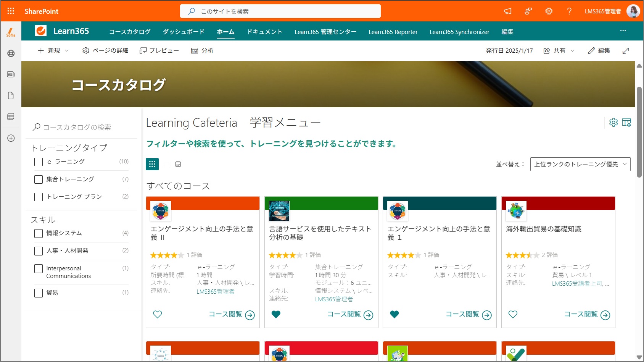Check the 人事・人材開発 skill filter
This screenshot has height=362, width=644.
tap(39, 251)
